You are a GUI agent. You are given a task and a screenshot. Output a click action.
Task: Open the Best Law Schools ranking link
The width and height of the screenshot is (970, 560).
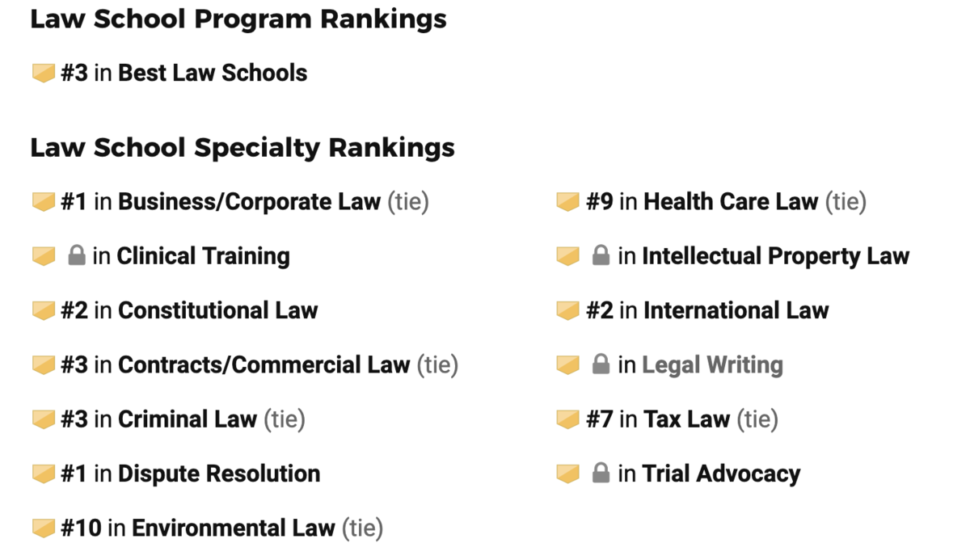coord(213,73)
